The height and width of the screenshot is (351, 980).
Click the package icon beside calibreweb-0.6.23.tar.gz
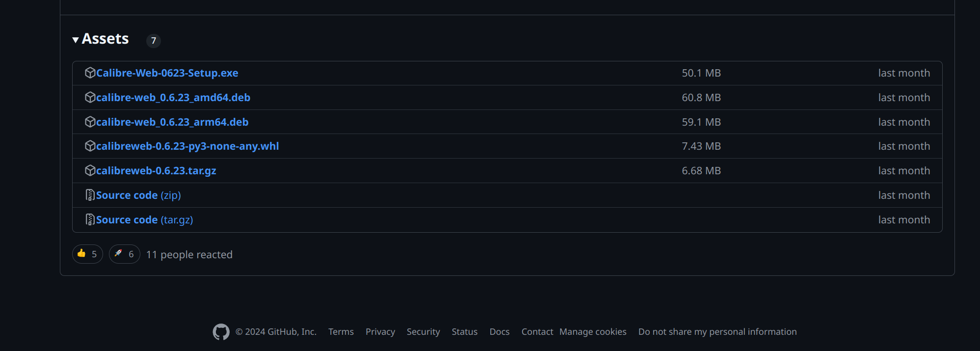pos(90,171)
